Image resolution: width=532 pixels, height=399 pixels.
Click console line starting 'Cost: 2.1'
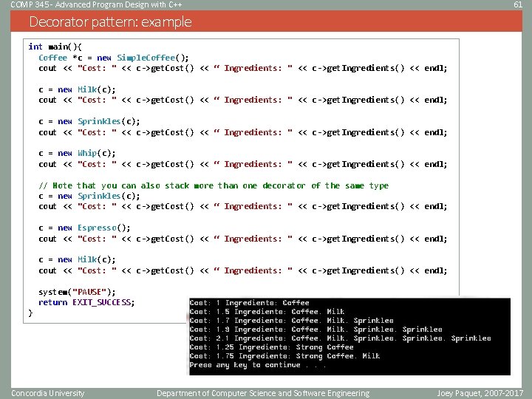[x=341, y=338]
